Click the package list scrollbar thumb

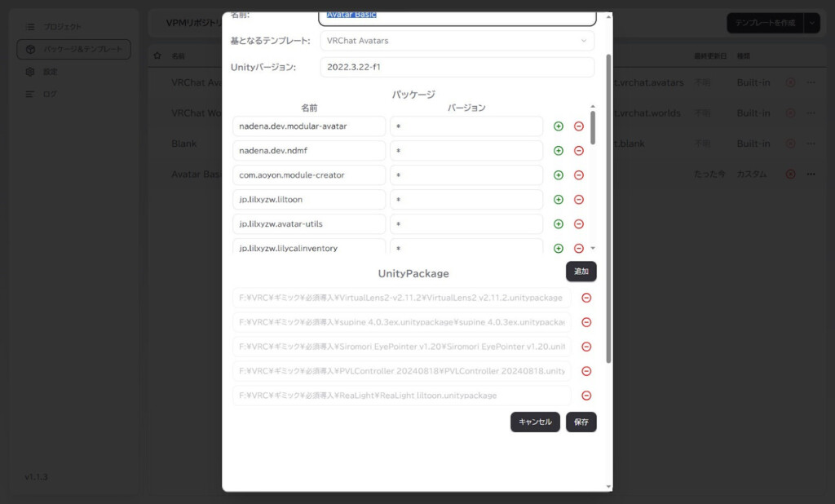click(593, 128)
